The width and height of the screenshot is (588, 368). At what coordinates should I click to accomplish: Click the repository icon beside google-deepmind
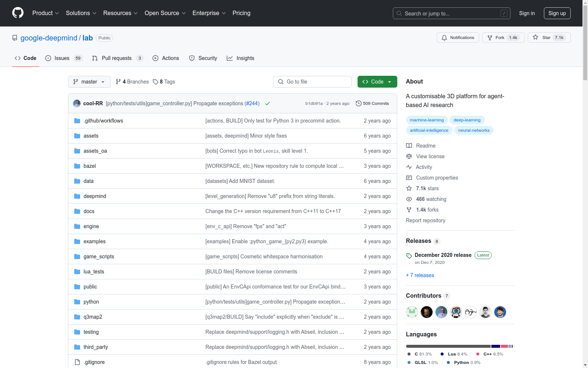(15, 38)
